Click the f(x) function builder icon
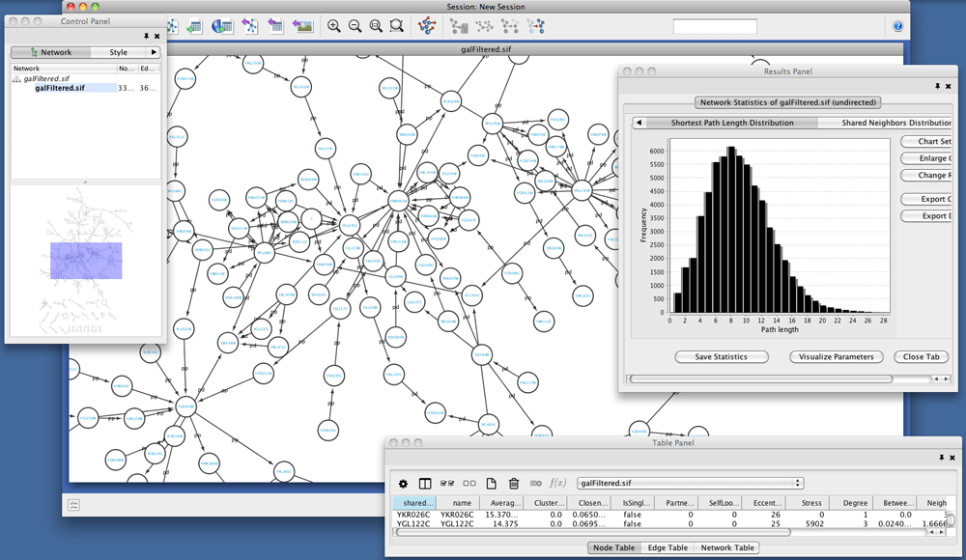Image resolution: width=966 pixels, height=560 pixels. (557, 483)
